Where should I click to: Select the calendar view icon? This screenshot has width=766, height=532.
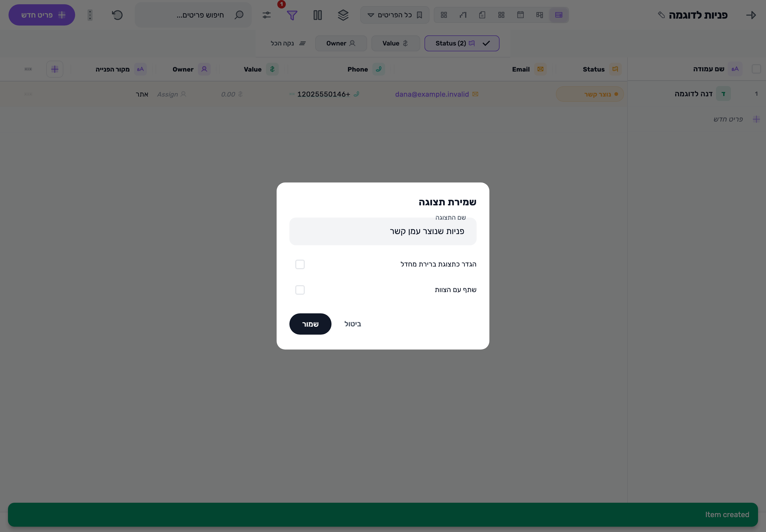(x=520, y=15)
